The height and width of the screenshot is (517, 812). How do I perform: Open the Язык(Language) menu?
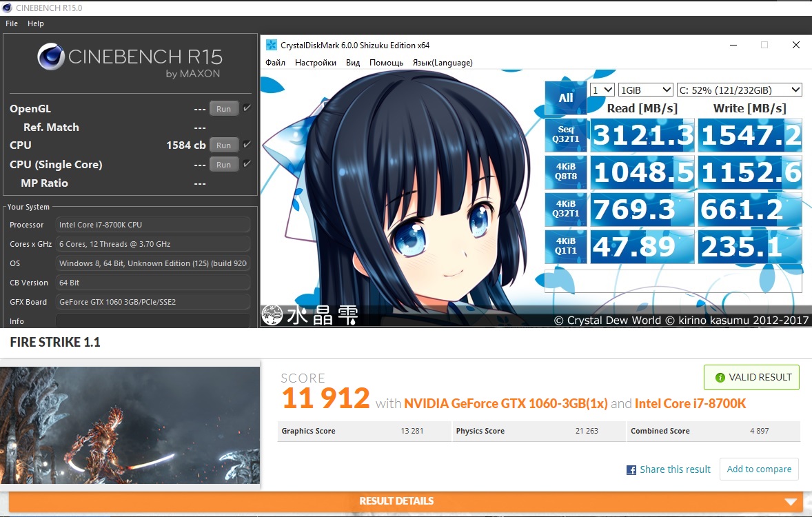point(443,63)
